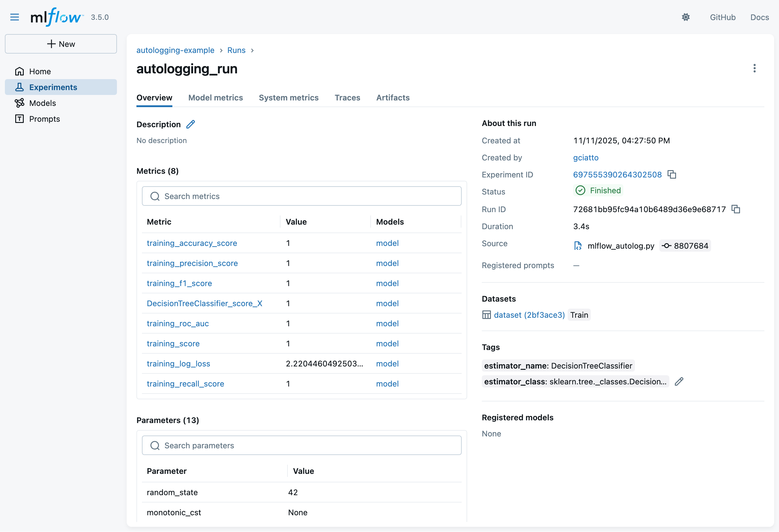The image size is (779, 532).
Task: Navigate to autologging-example breadcrumb
Action: pyautogui.click(x=175, y=50)
